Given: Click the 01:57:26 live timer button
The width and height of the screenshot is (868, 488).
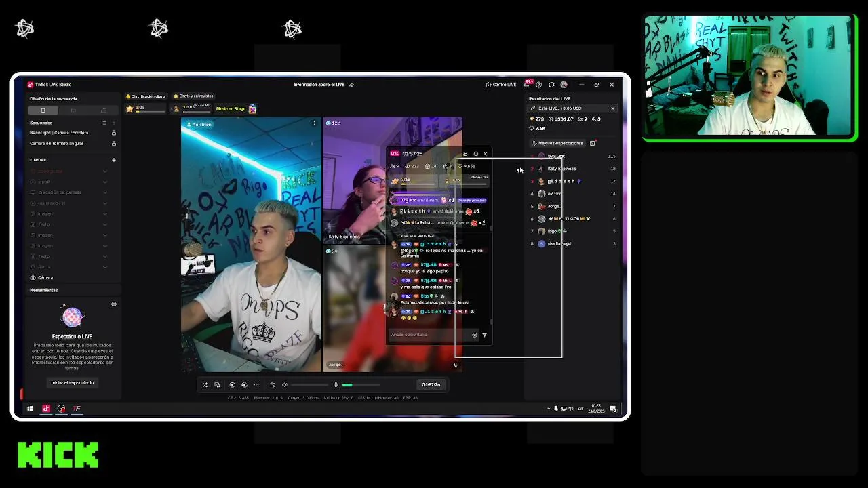Looking at the screenshot, I should point(431,385).
